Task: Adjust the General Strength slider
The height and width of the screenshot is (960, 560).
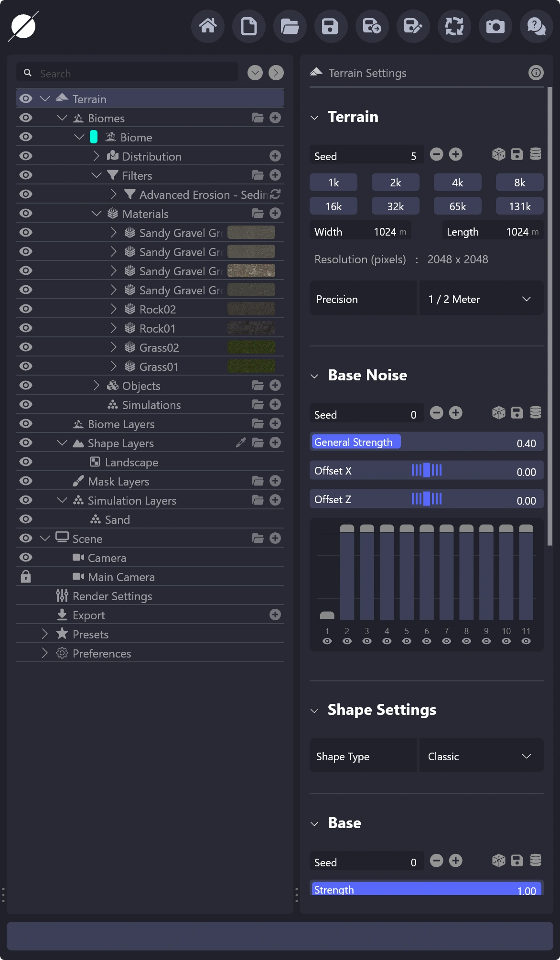Action: click(426, 442)
